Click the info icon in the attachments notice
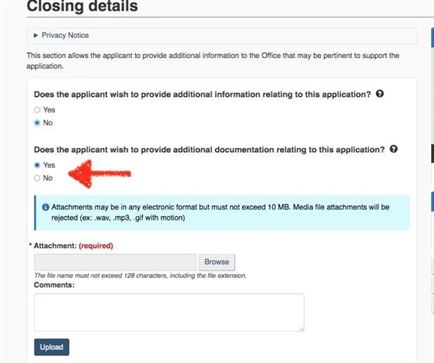Viewport: 434px width, 363px height. pos(46,207)
